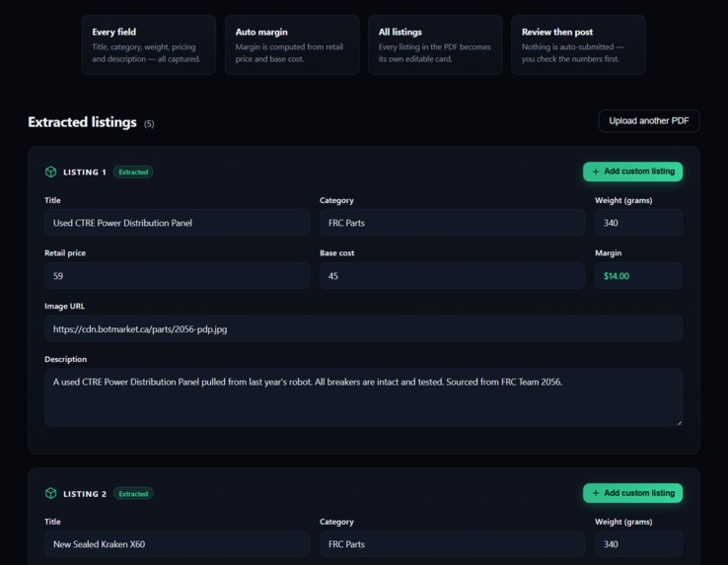The width and height of the screenshot is (728, 565).
Task: Click the Listing 1 Title field
Action: pos(177,223)
